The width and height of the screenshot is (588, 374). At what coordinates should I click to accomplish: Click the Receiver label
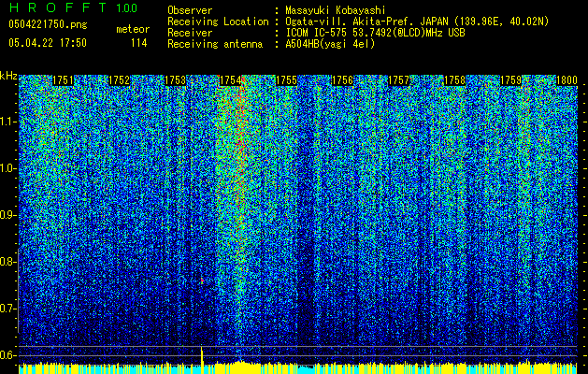[190, 33]
